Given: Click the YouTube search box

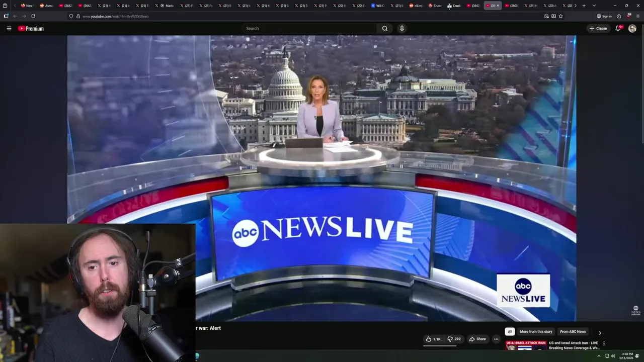Looking at the screenshot, I should click(x=309, y=29).
